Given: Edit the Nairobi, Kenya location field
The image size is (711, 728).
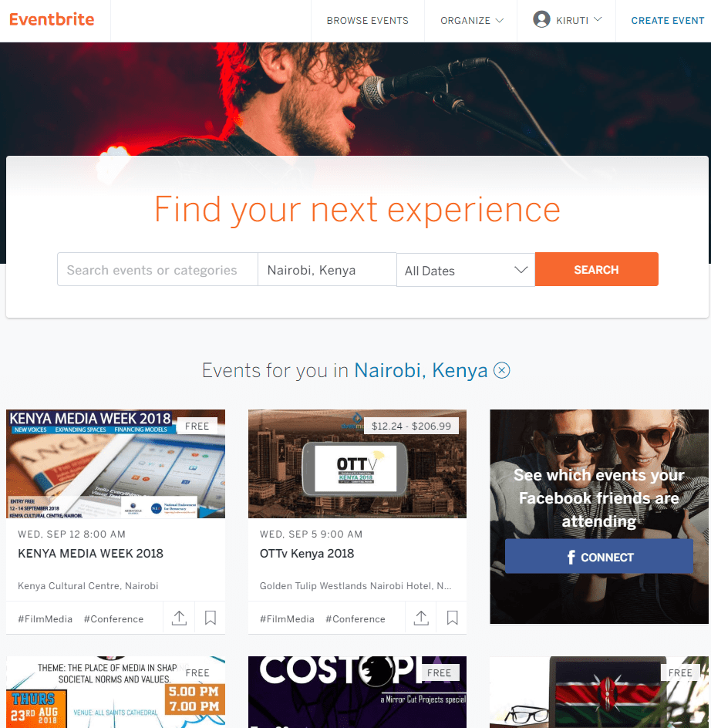Looking at the screenshot, I should pyautogui.click(x=327, y=269).
